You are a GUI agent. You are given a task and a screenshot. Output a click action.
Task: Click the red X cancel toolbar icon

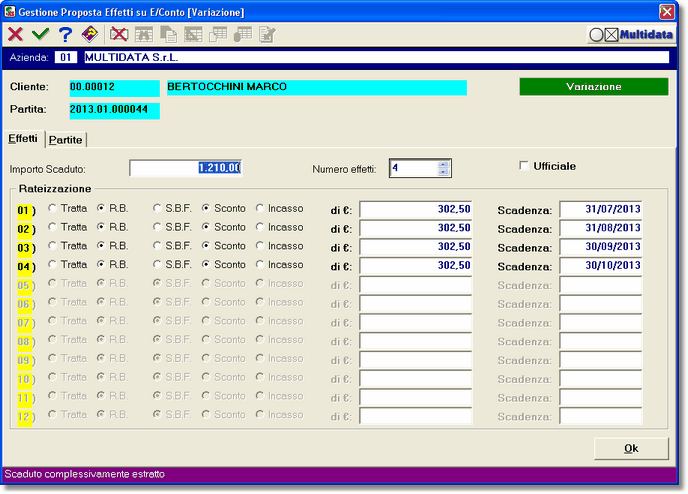click(x=15, y=34)
